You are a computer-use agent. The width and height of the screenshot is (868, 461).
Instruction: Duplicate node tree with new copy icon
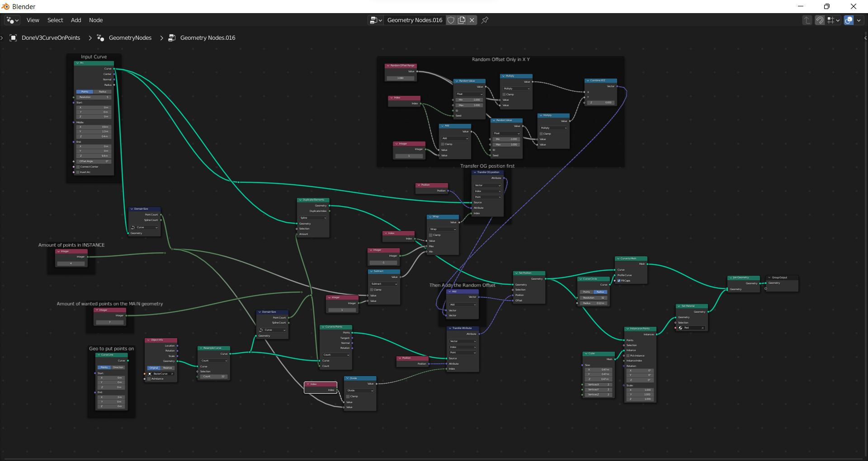coord(462,20)
